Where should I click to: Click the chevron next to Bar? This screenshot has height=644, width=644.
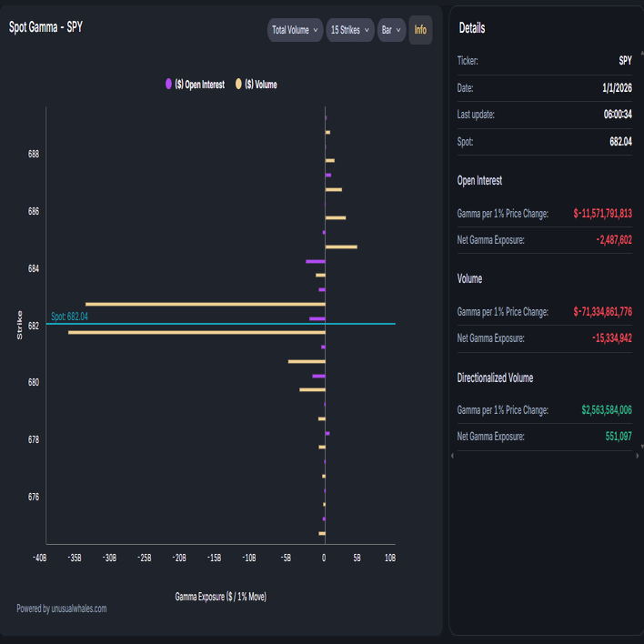pos(398,30)
